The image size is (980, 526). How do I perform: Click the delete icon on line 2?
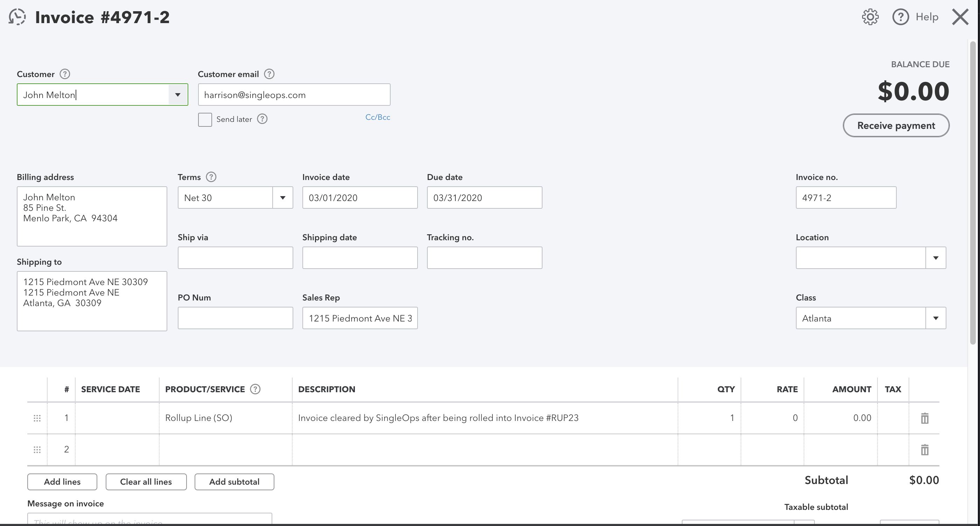pos(924,450)
